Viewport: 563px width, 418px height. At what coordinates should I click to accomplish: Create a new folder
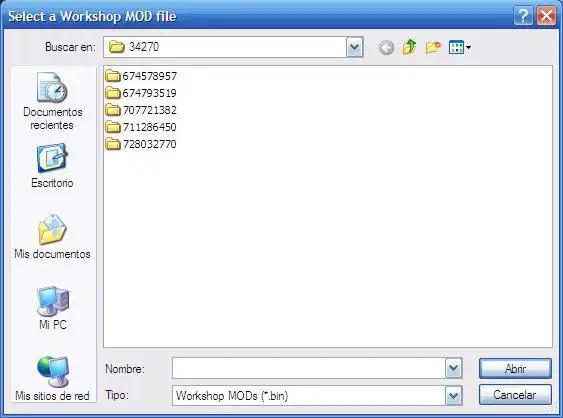click(433, 47)
